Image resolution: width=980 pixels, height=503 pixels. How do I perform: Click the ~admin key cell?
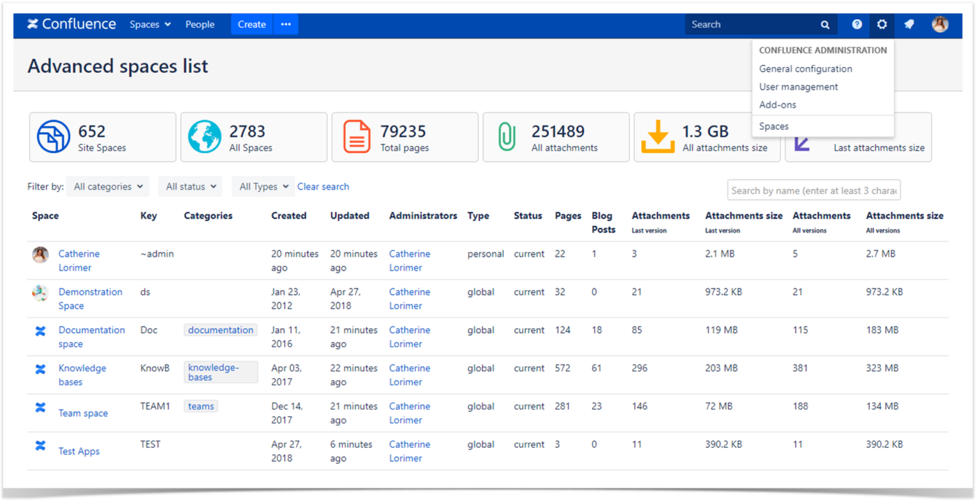[157, 253]
